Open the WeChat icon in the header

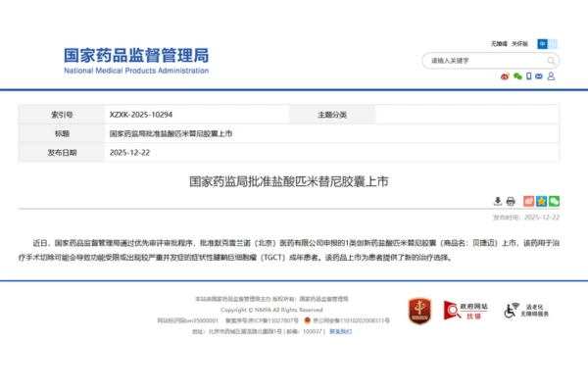pos(517,75)
